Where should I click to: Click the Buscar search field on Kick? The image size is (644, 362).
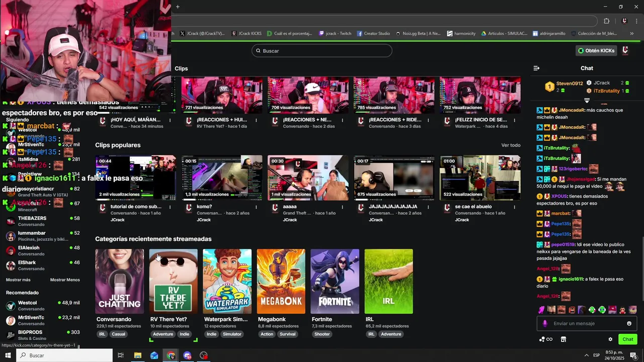(x=322, y=51)
